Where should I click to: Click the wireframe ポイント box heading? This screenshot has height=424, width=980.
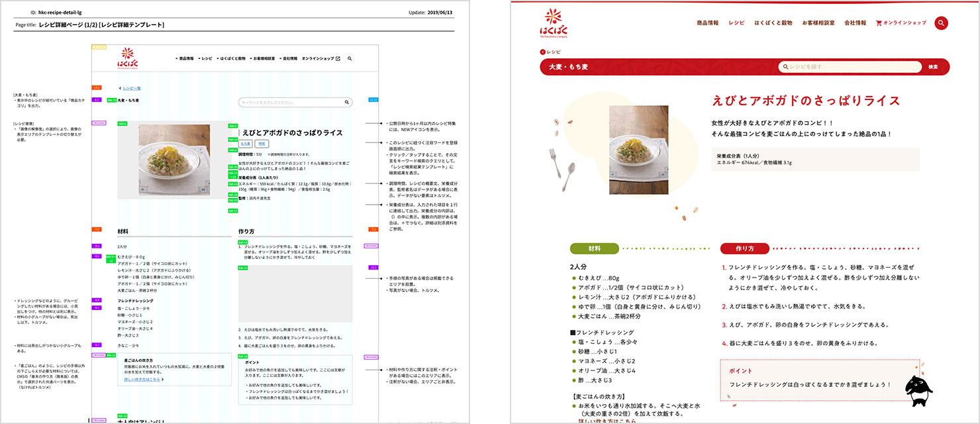[x=251, y=363]
